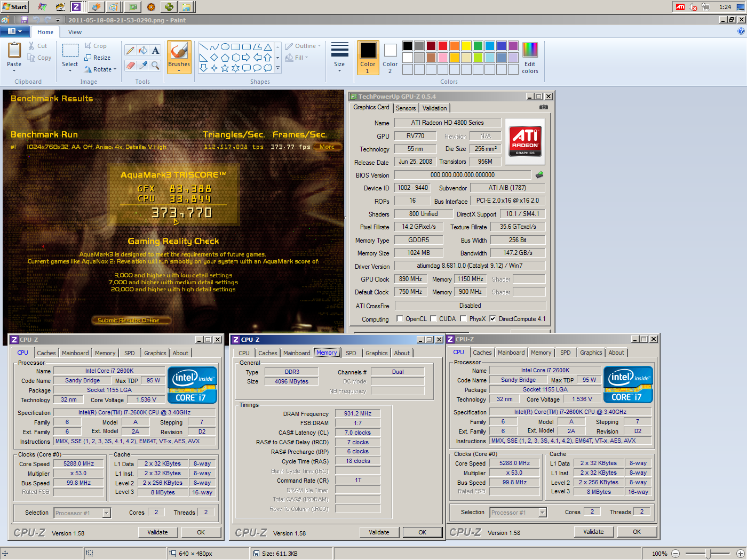747x560 pixels.
Task: Choose the Five-point star shape
Action: (x=225, y=68)
